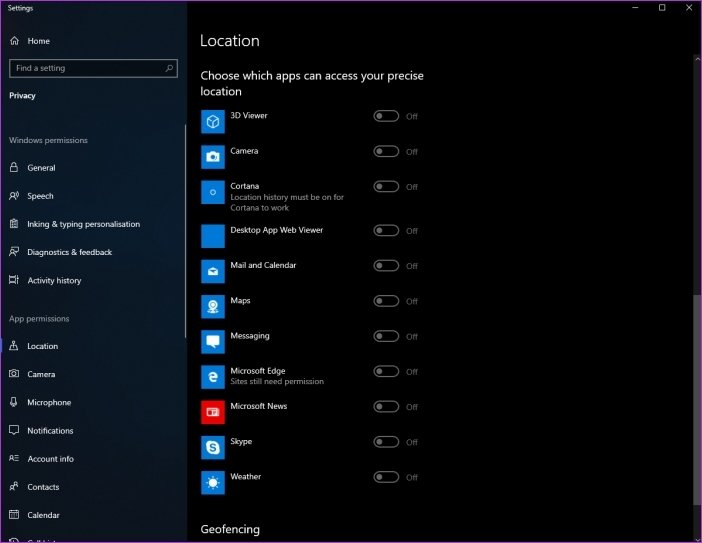The width and height of the screenshot is (702, 543).
Task: Enable Desktop App Web Viewer location toggle
Action: coord(386,231)
